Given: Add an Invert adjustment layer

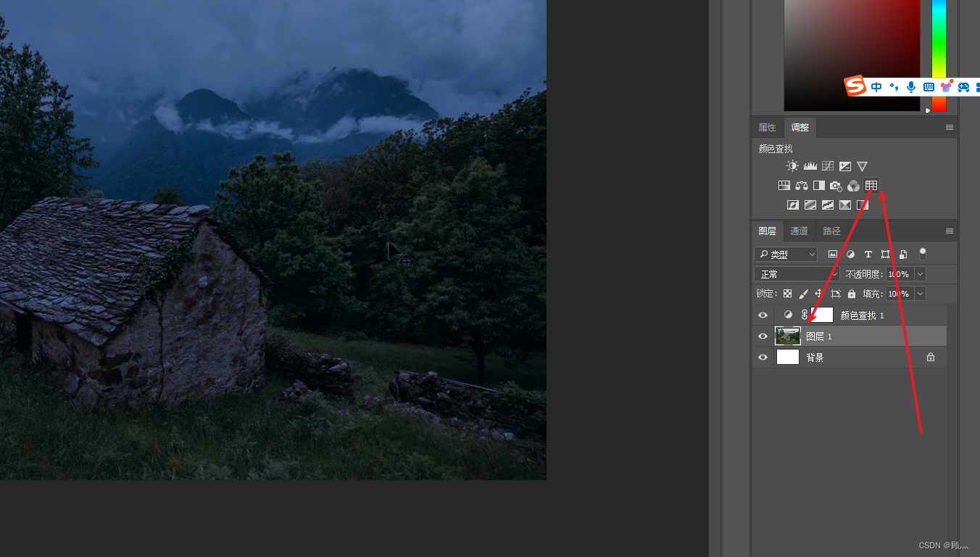Looking at the screenshot, I should (x=792, y=205).
